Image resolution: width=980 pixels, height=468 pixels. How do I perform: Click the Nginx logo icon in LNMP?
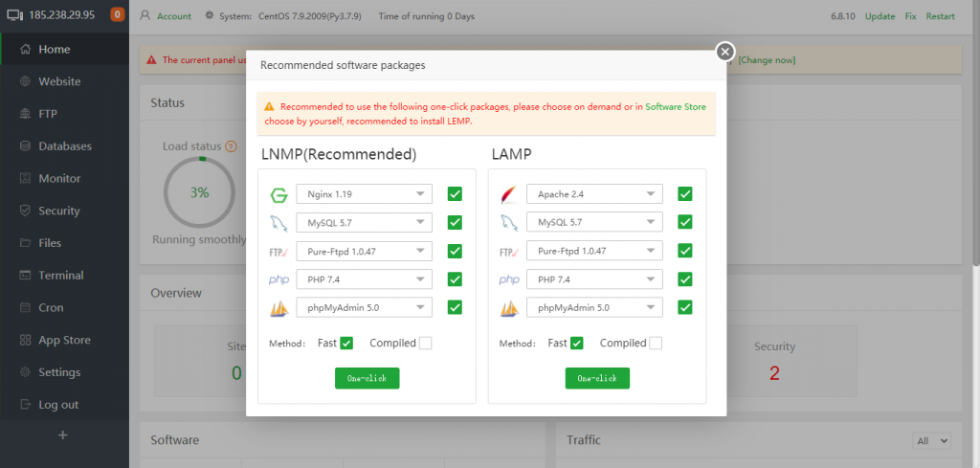278,195
